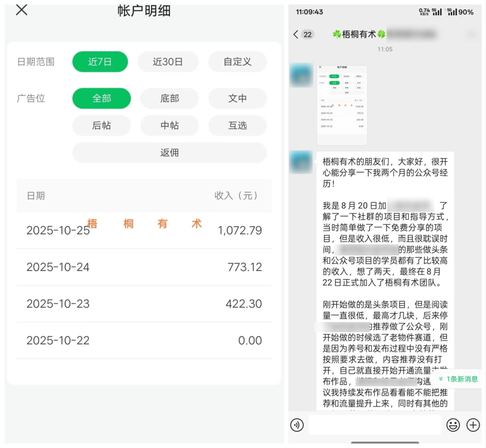Keep the 近7日 tab selected
Viewport: 486px width, 448px height.
tap(100, 62)
